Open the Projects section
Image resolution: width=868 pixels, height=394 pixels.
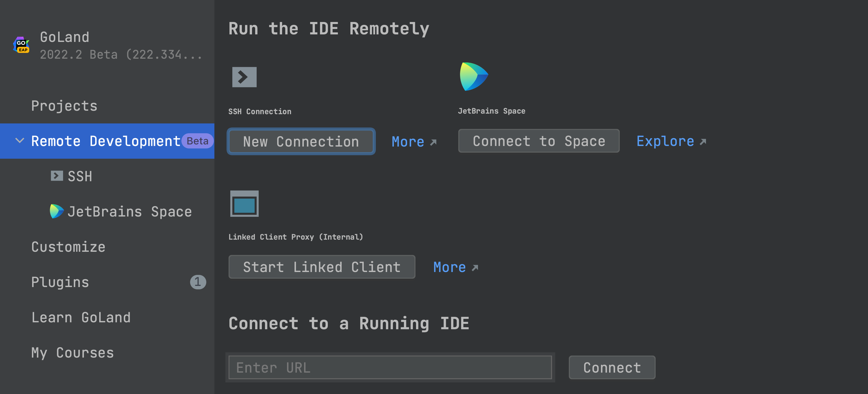(64, 106)
